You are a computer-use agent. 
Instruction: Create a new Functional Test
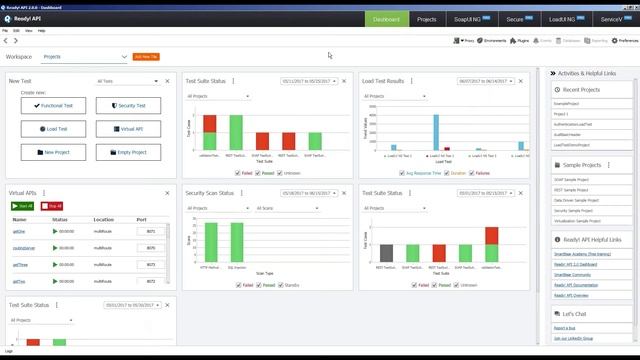point(53,106)
